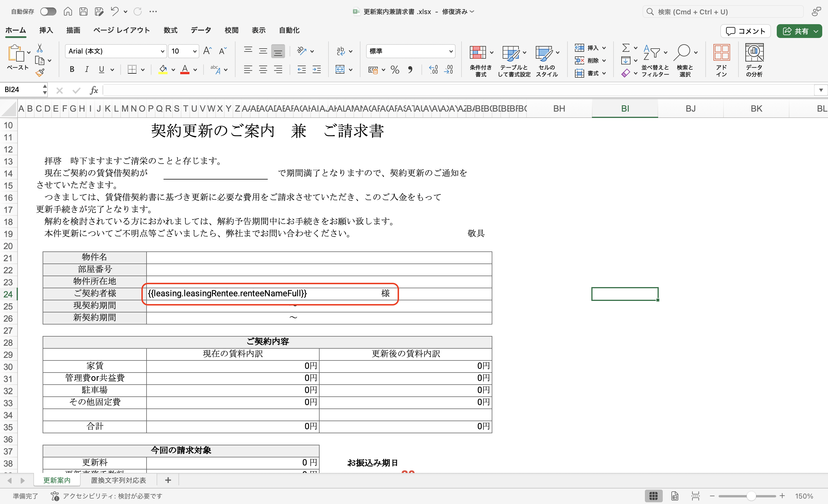Image resolution: width=828 pixels, height=504 pixels.
Task: Open the borders dropdown arrow
Action: [x=143, y=70]
